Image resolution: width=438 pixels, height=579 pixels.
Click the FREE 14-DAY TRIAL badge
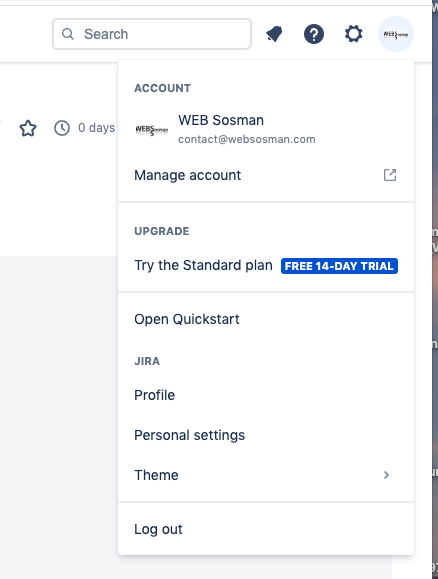[339, 266]
